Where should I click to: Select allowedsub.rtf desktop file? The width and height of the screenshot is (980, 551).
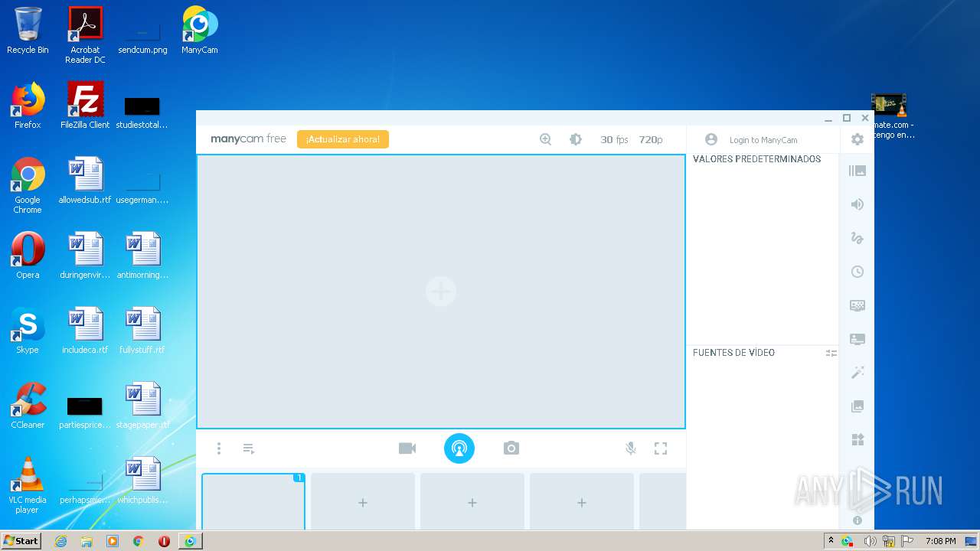[85, 181]
